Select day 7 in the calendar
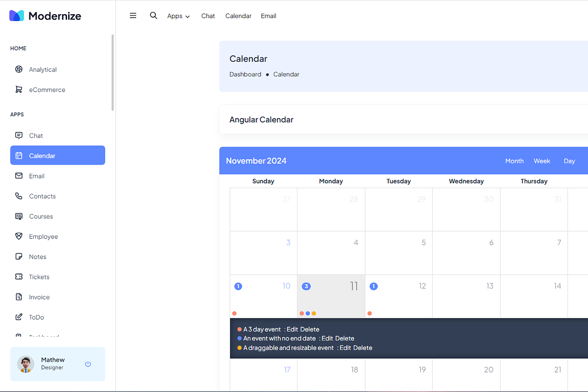 pos(534,253)
